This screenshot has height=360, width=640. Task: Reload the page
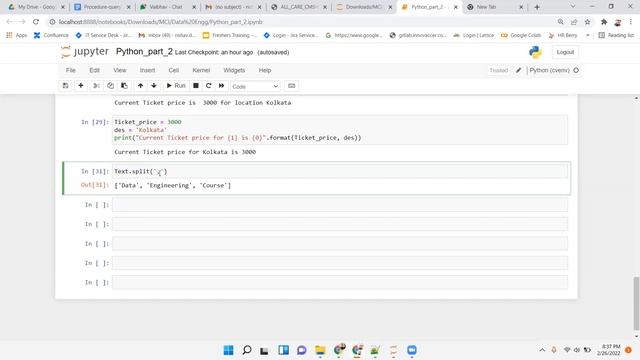(x=36, y=22)
